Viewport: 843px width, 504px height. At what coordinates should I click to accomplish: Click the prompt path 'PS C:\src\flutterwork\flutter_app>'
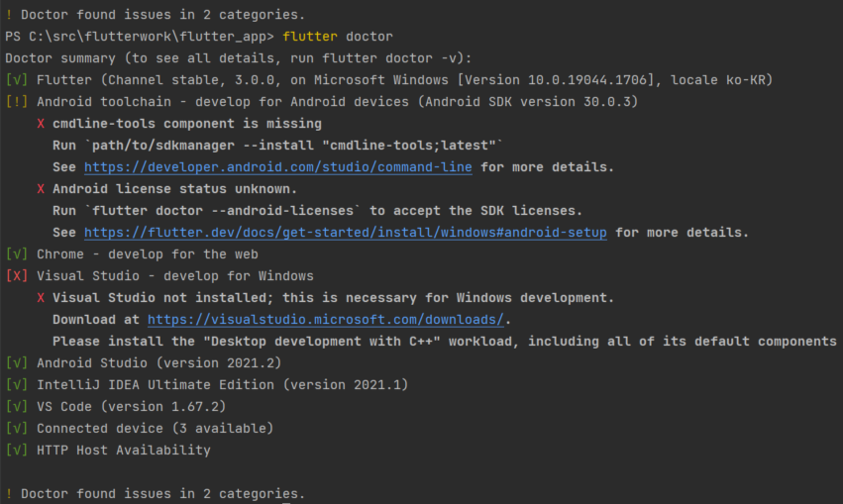(x=140, y=37)
